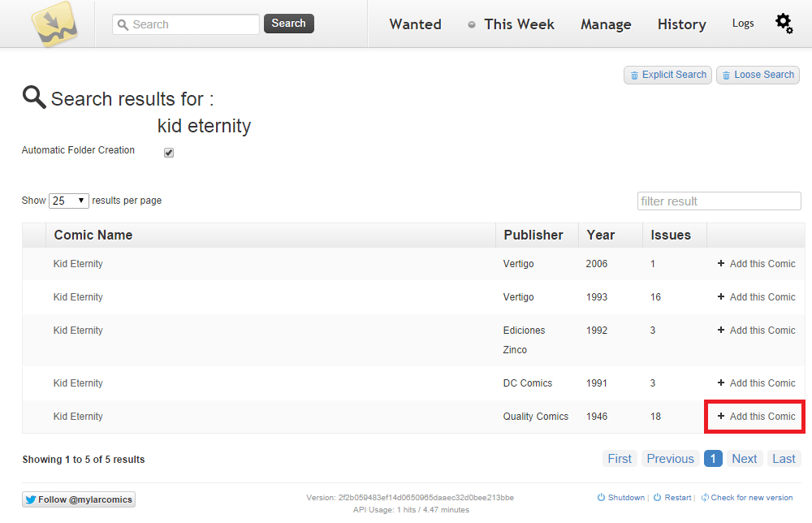Open the History tab

tap(681, 24)
